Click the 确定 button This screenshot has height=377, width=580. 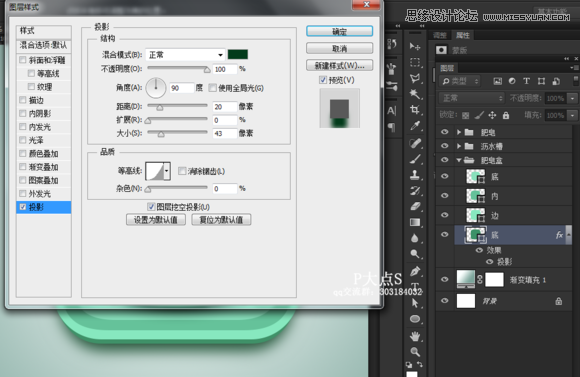pyautogui.click(x=339, y=31)
